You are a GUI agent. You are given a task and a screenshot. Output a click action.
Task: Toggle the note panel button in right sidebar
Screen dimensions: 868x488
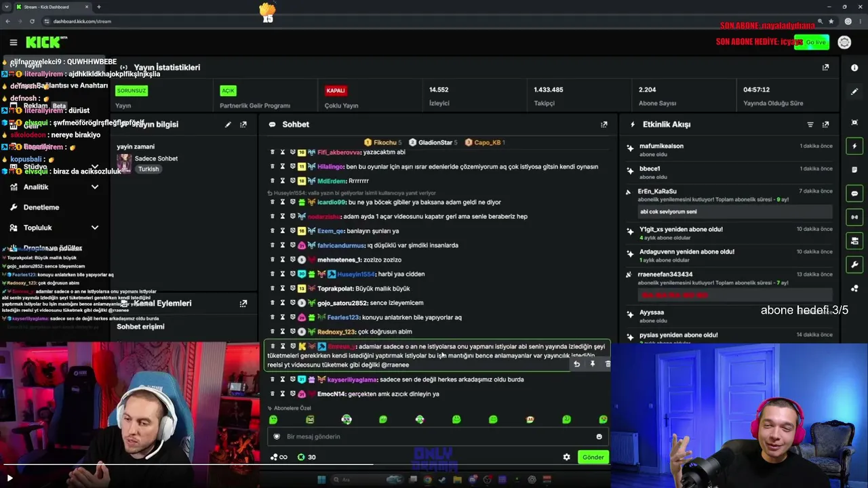click(x=854, y=169)
